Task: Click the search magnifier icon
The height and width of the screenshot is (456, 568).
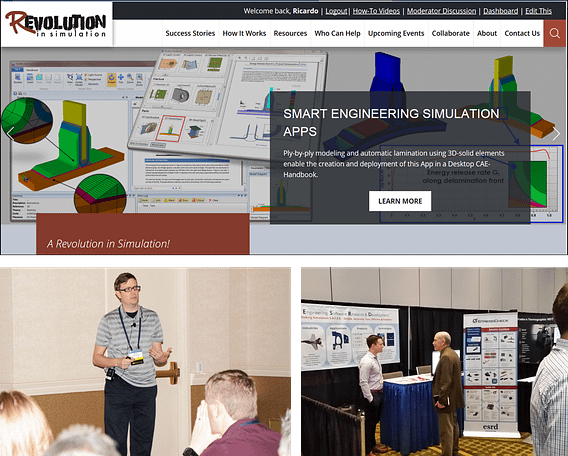Action: (555, 33)
